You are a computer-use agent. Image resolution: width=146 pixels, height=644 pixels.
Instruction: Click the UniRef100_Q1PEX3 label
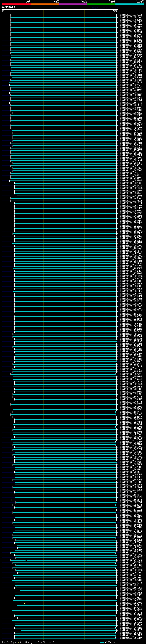[x=131, y=201]
